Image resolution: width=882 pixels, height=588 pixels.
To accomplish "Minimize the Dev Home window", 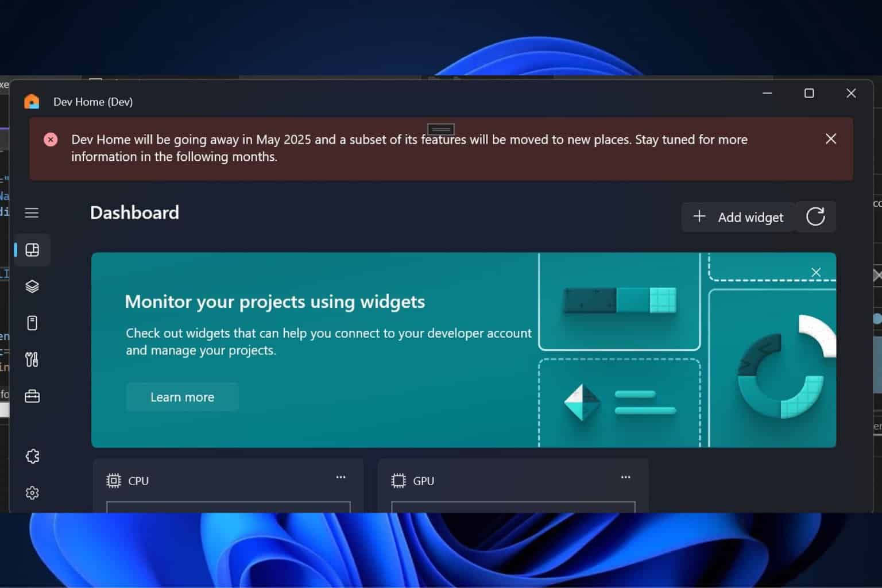I will [767, 93].
